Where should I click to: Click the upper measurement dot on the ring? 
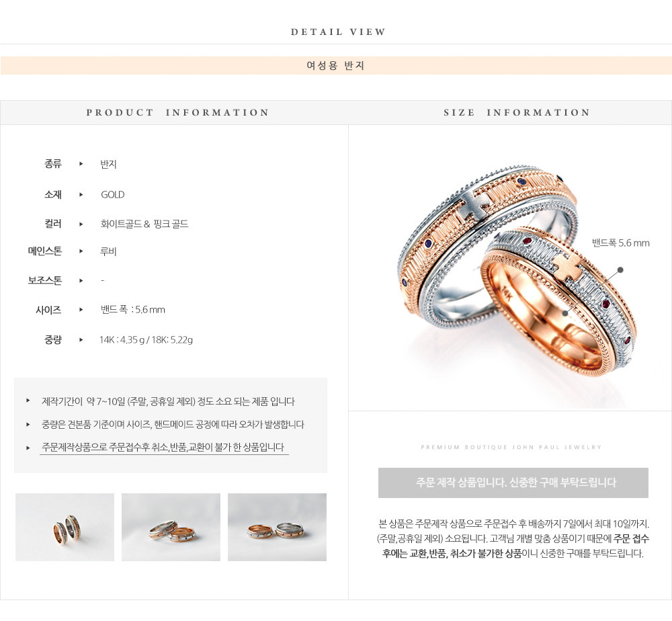click(620, 270)
